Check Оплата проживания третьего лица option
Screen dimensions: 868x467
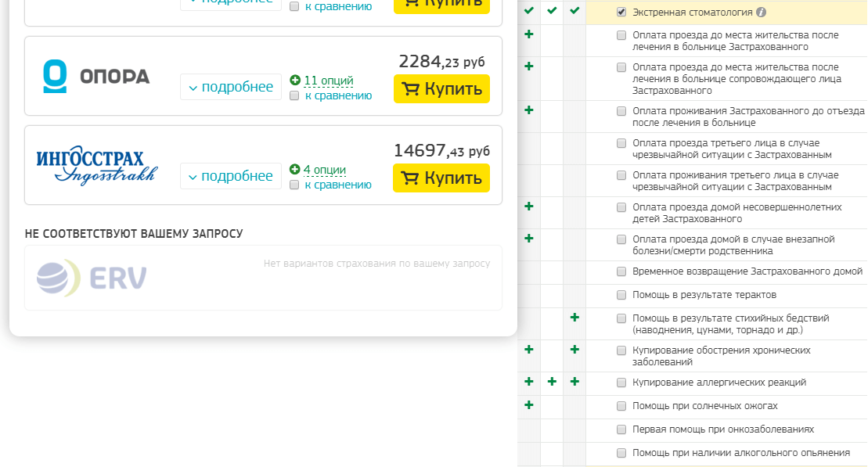(621, 175)
